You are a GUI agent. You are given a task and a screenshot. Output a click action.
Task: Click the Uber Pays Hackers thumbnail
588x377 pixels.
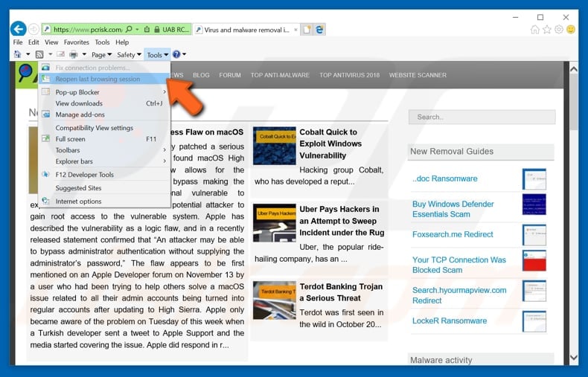pyautogui.click(x=274, y=223)
